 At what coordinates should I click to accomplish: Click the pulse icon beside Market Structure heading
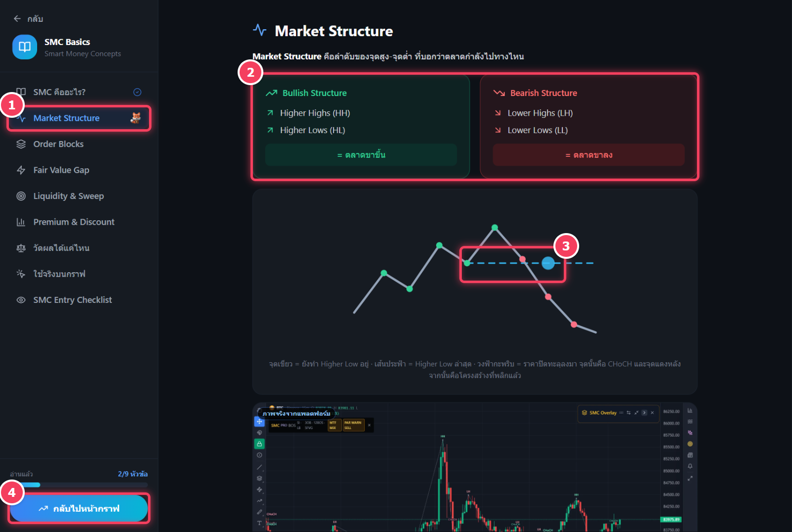pos(259,30)
